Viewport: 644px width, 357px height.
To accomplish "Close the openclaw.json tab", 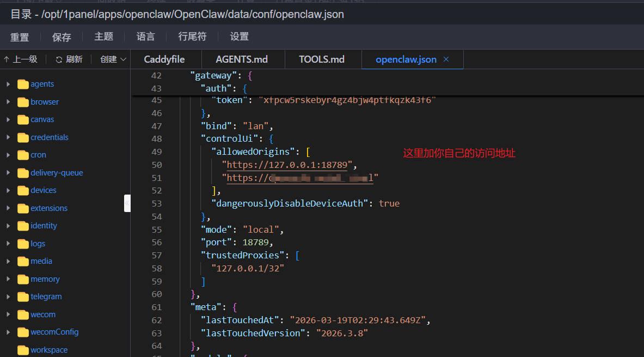I will tap(446, 59).
